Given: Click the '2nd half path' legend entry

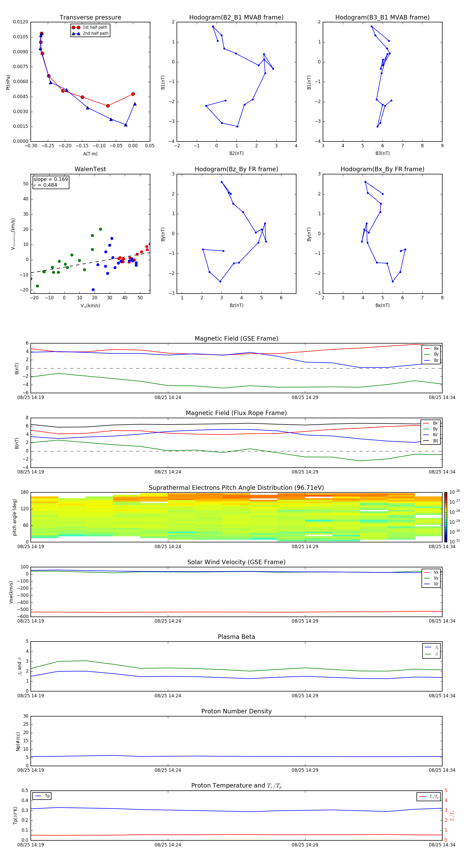Looking at the screenshot, I should [90, 33].
